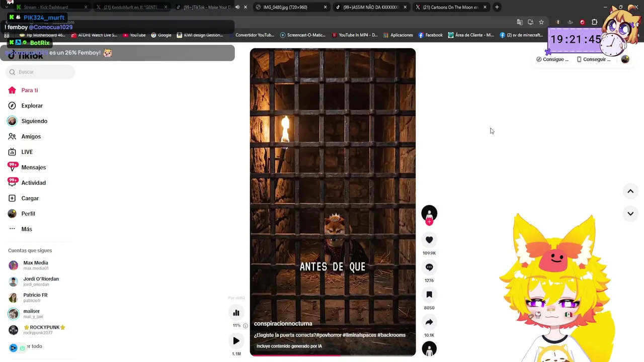
Task: Click the #backrooms hashtag
Action: (391, 335)
